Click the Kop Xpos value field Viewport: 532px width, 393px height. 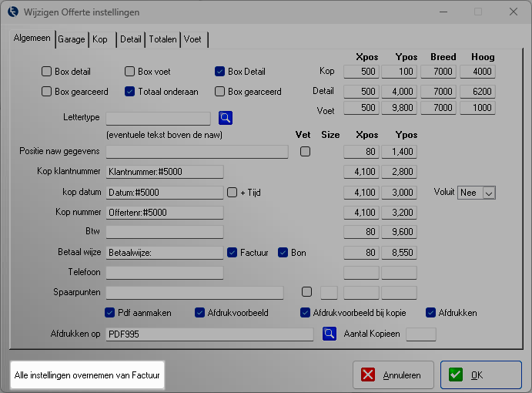coord(361,72)
